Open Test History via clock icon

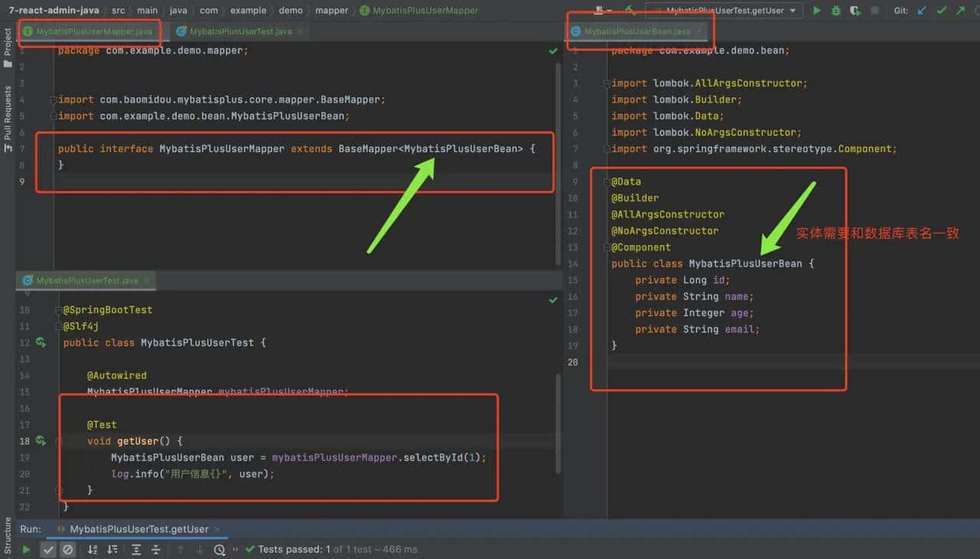pyautogui.click(x=219, y=549)
